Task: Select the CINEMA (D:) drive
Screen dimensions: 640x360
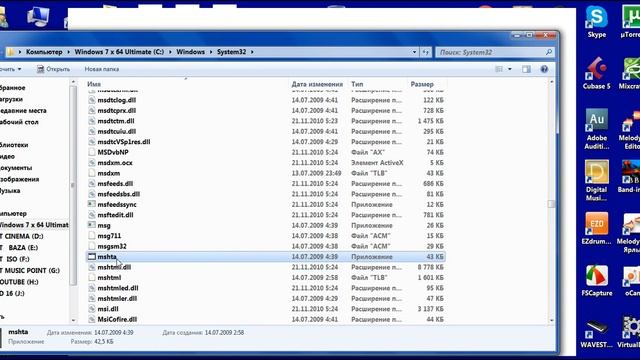Action: 22,236
